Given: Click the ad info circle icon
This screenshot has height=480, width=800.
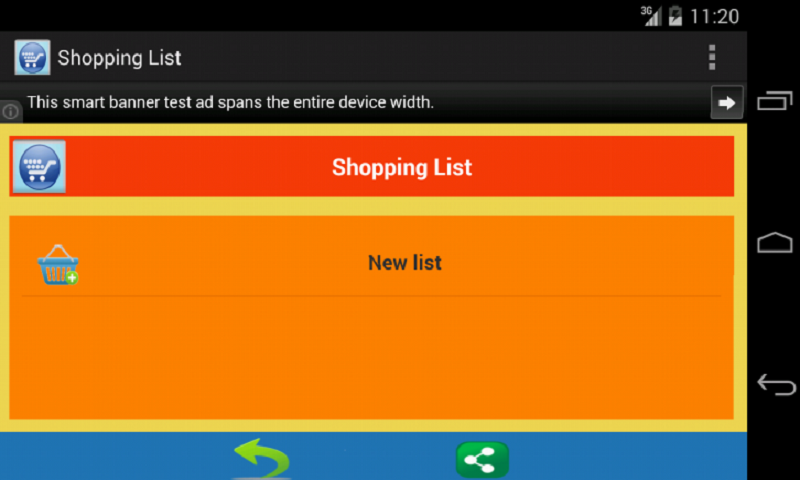Looking at the screenshot, I should click(10, 111).
